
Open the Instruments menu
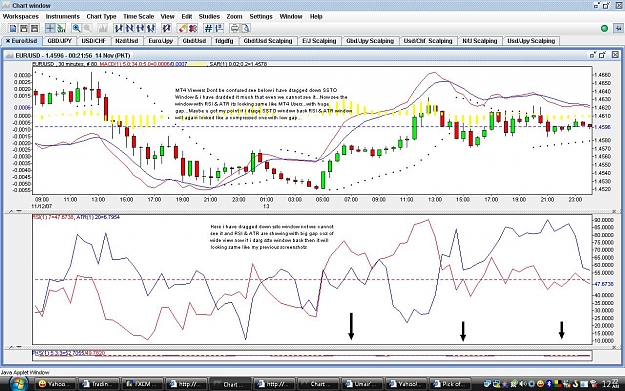[x=63, y=16]
